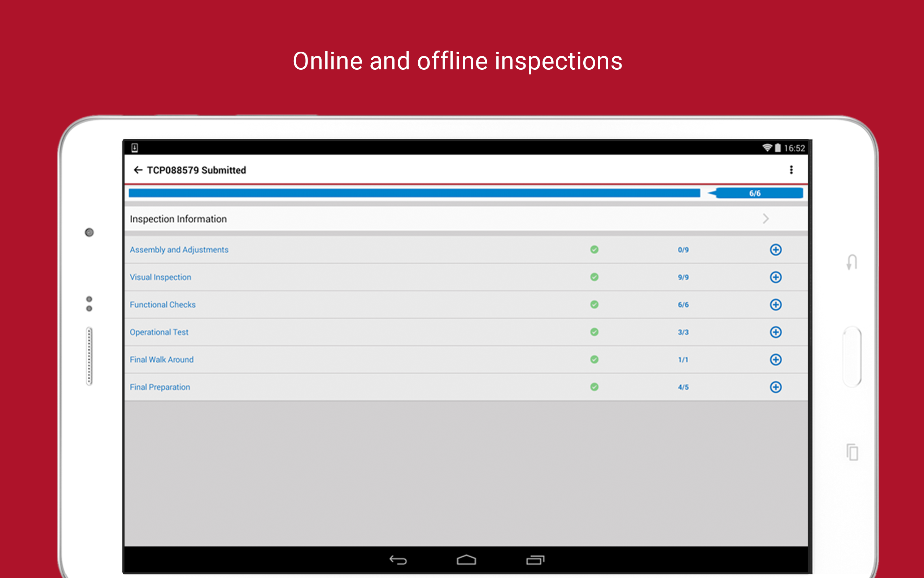Click 3/3 count for Operational Test
Image resolution: width=924 pixels, height=578 pixels.
click(683, 333)
